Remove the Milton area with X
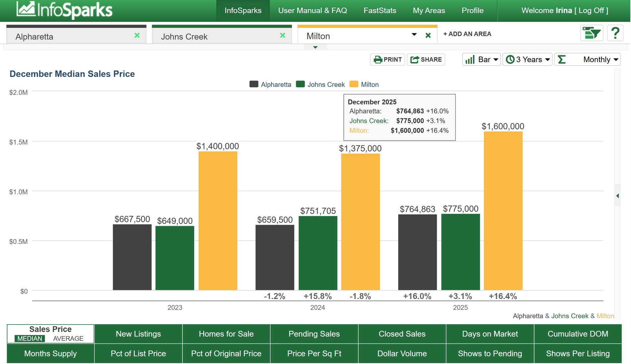 [428, 35]
